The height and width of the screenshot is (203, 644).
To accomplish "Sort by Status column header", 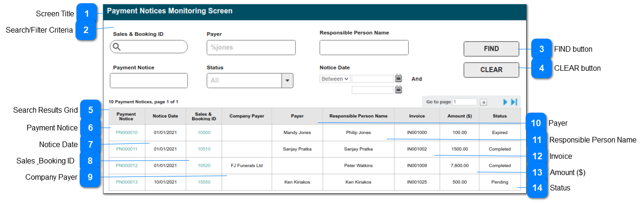I will [500, 116].
